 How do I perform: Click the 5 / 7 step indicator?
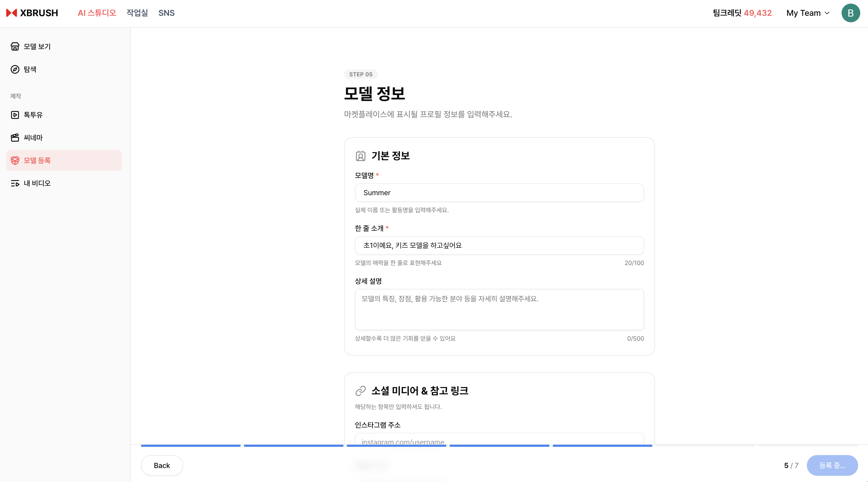[791, 465]
